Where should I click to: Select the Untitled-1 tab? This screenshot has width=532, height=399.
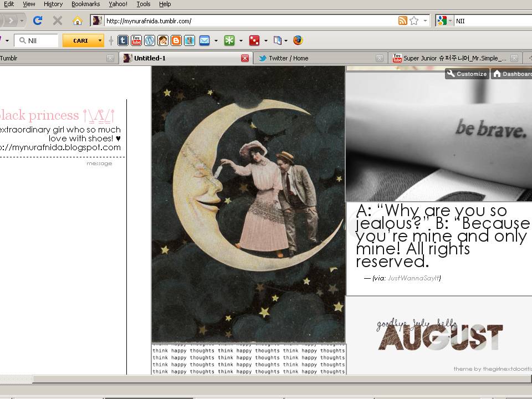click(185, 58)
